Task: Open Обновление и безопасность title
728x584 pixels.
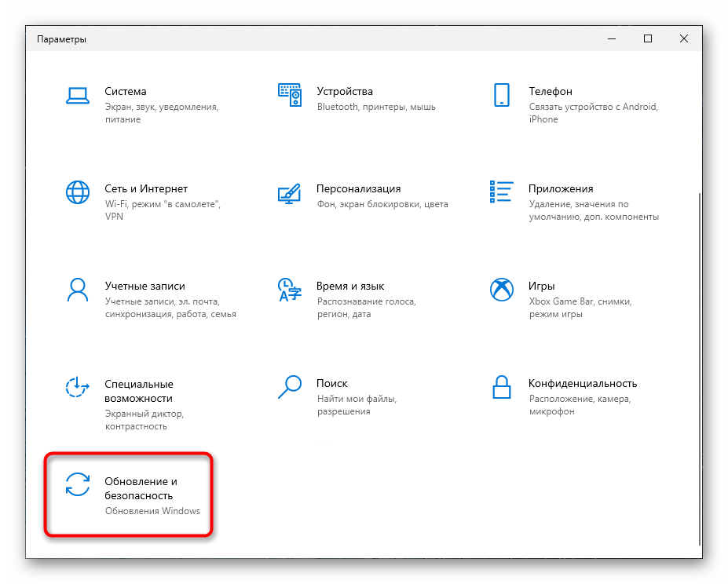Action: point(141,488)
